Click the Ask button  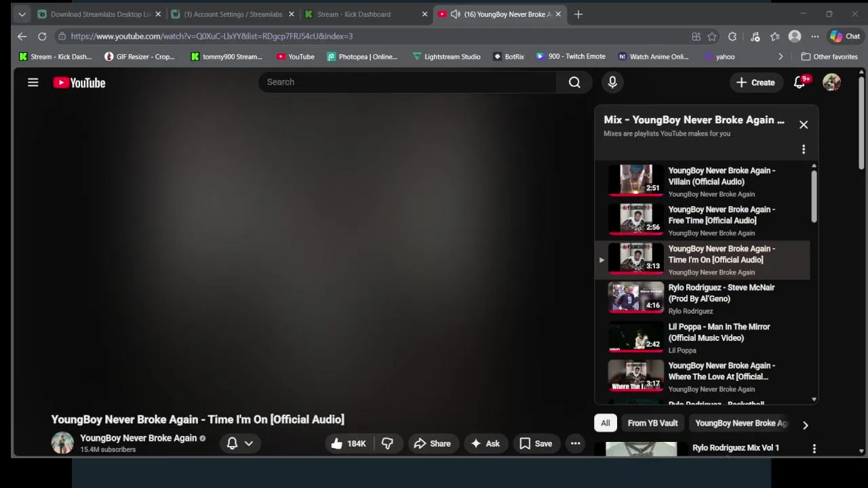pyautogui.click(x=486, y=443)
